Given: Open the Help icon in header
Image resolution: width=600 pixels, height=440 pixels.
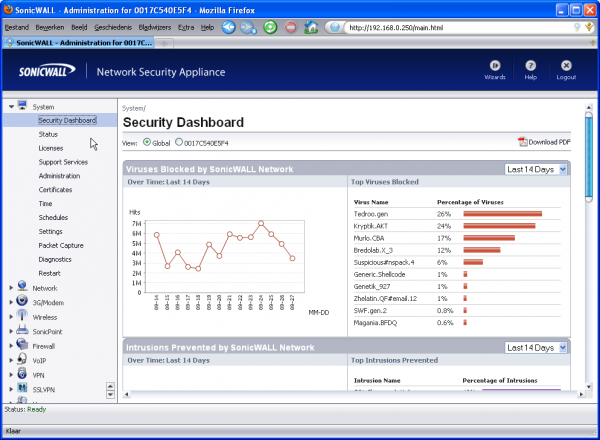Looking at the screenshot, I should (x=530, y=65).
